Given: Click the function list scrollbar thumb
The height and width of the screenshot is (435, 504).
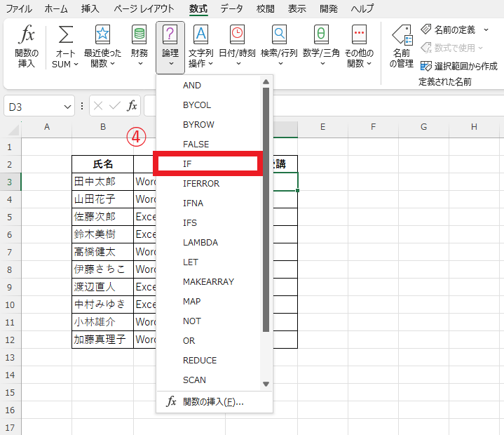Looking at the screenshot, I should [x=266, y=210].
